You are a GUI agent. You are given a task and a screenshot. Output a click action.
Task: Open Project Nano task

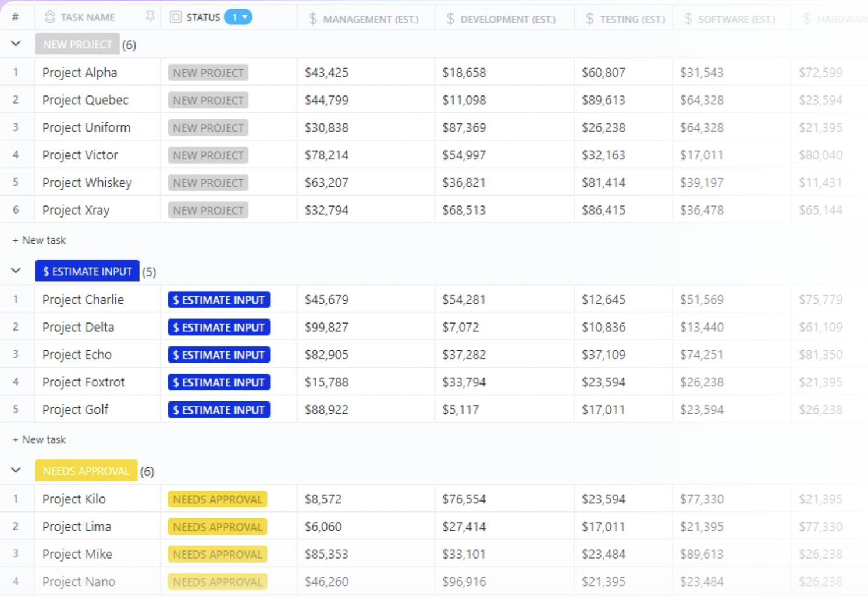point(79,581)
